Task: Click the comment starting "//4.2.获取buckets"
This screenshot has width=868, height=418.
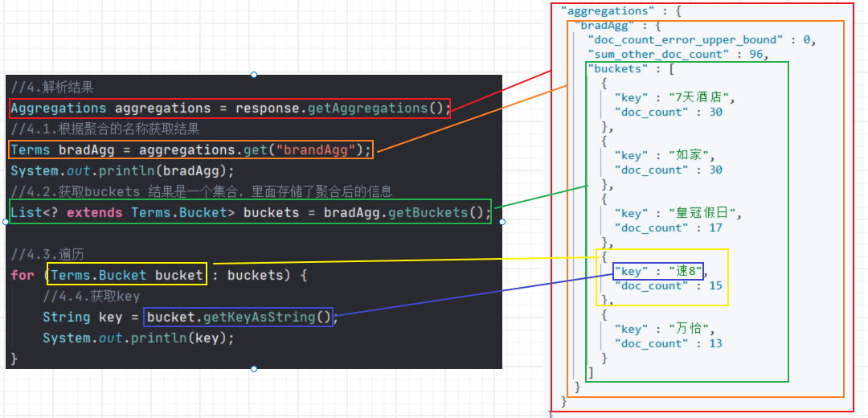Action: point(202,191)
